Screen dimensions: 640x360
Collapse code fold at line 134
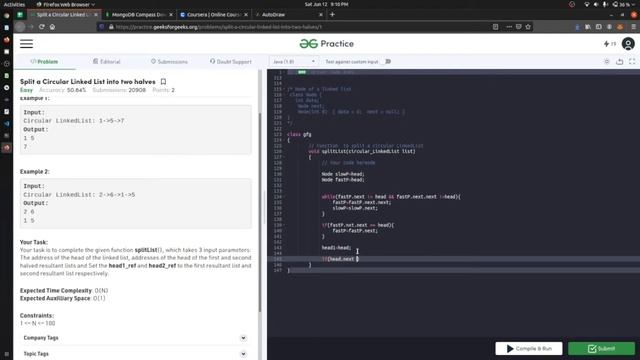pos(284,197)
